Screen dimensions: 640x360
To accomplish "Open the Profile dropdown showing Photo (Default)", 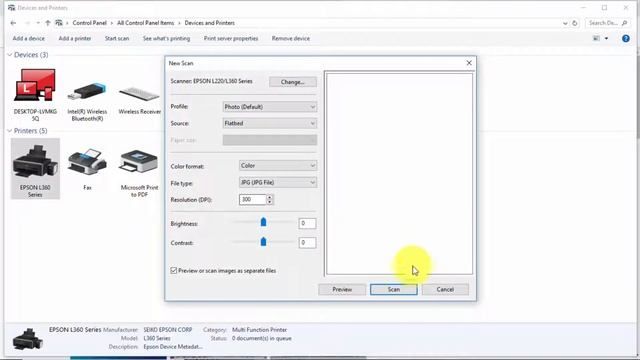I will (269, 107).
